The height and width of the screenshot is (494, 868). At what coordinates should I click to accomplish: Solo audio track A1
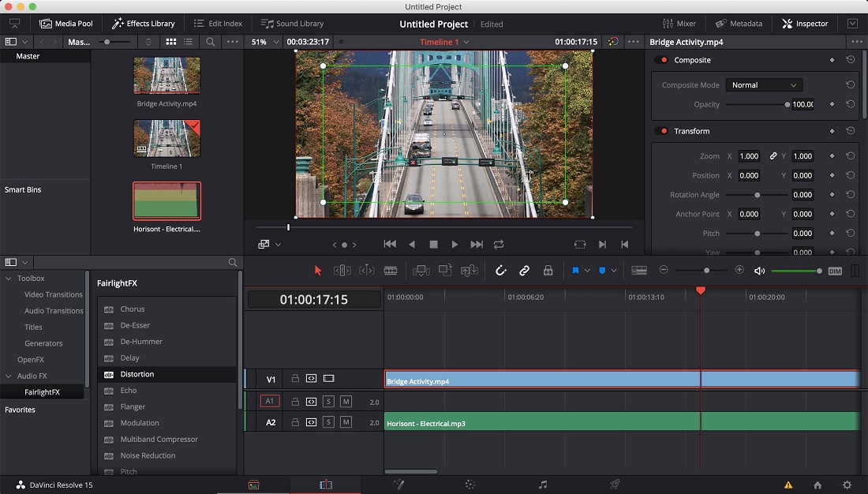point(328,402)
